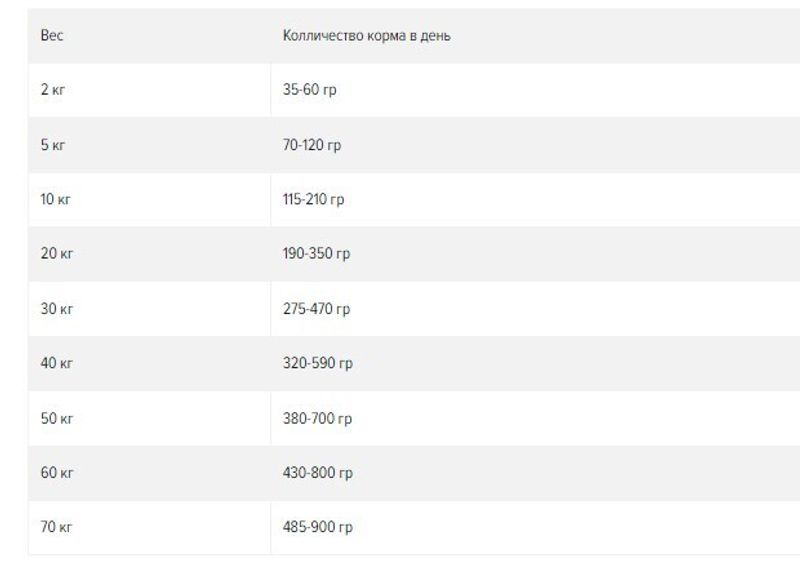Select the "40 кг" weight cell
Viewport: 800px width, 565px height.
pos(57,363)
